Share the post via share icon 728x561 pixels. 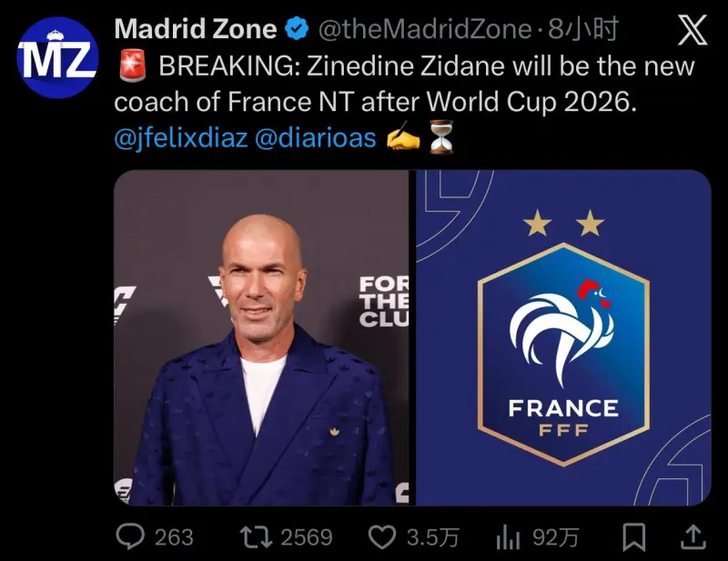693,536
